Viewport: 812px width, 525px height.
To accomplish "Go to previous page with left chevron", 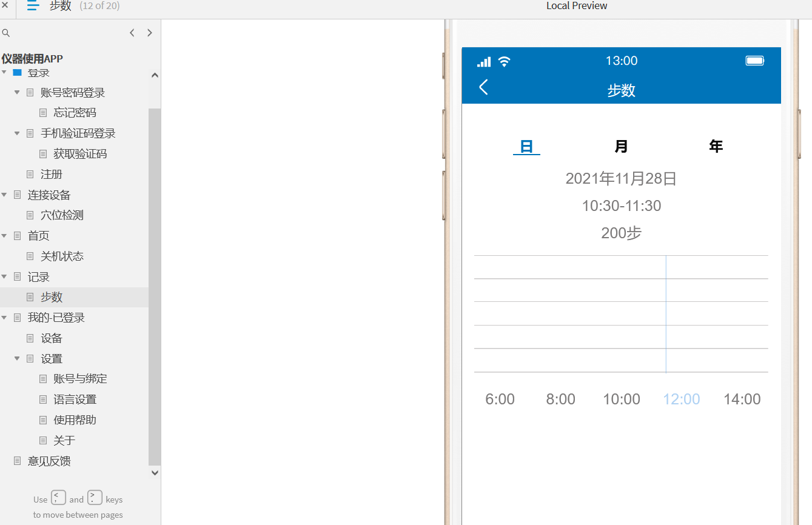I will coord(132,33).
